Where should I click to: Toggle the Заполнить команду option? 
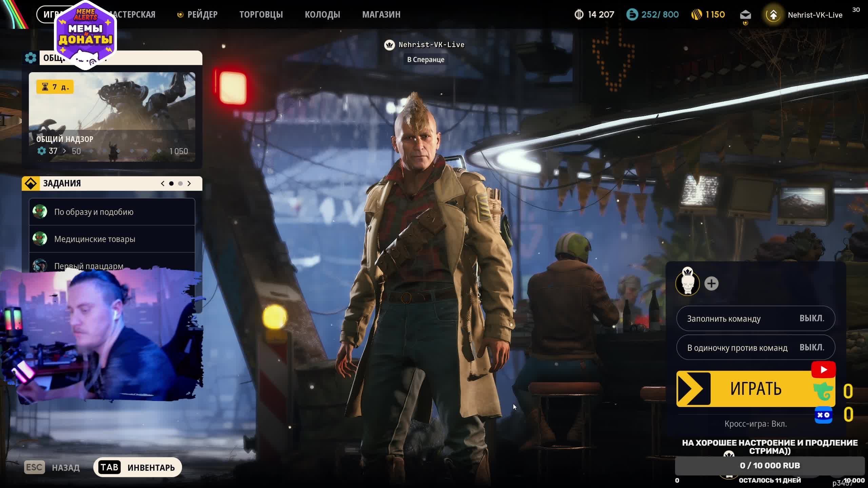755,319
